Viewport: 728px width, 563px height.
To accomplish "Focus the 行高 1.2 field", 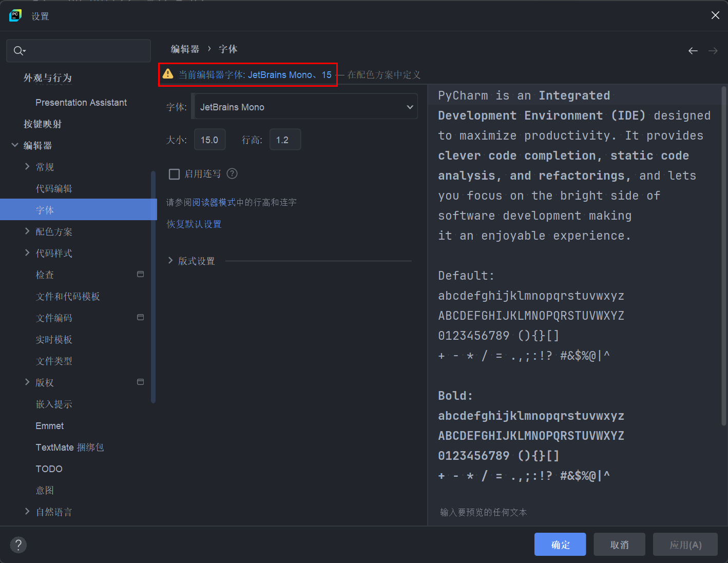I will click(285, 140).
